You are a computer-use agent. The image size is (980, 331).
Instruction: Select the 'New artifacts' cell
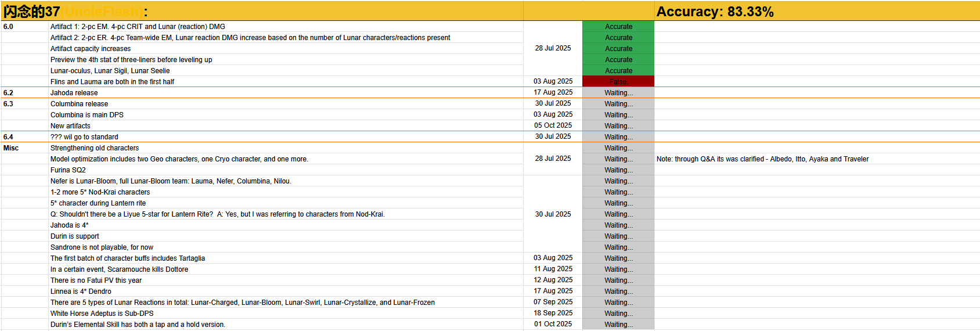286,126
